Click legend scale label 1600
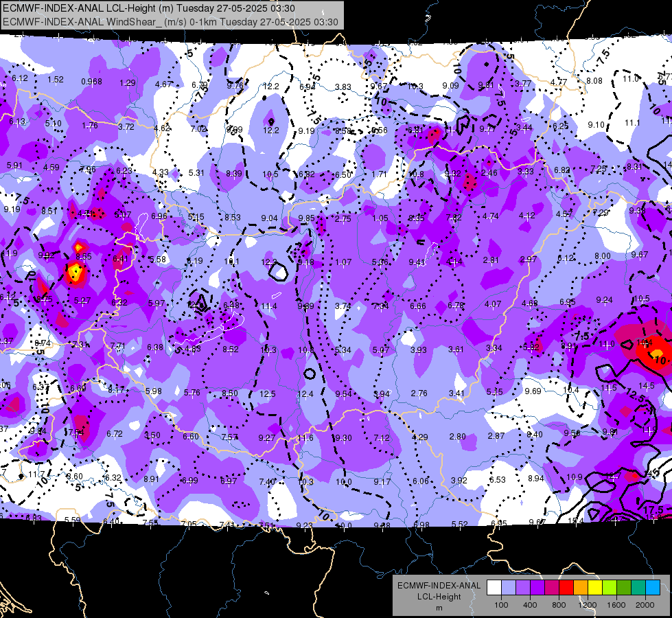This screenshot has width=672, height=618. 616,605
